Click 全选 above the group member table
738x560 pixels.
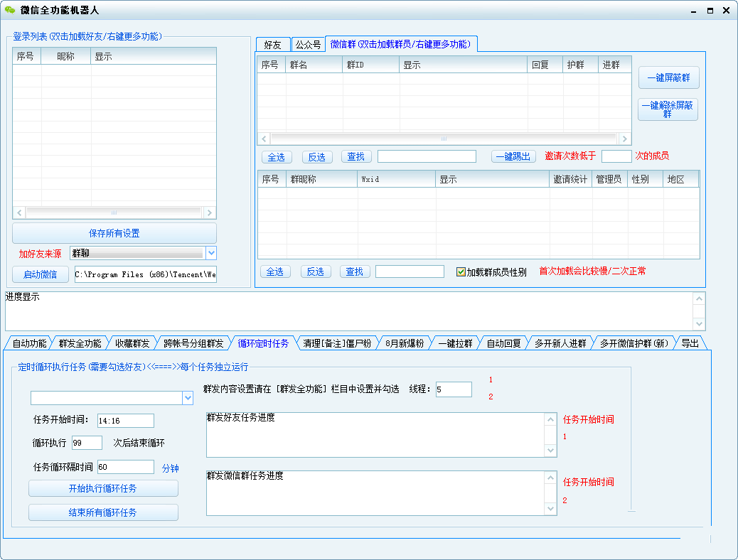277,157
